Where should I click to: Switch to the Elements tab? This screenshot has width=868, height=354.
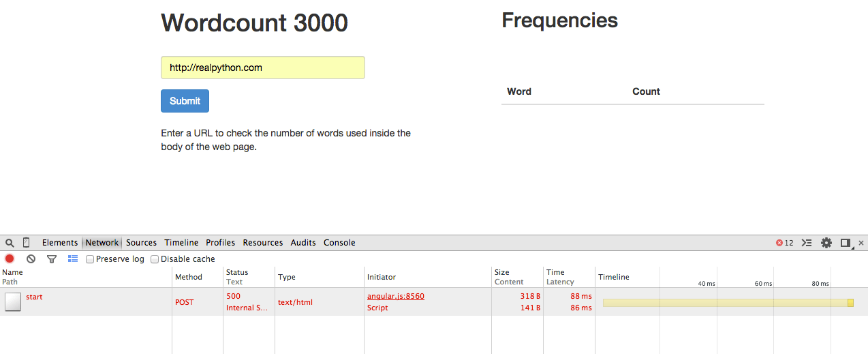[x=60, y=243]
